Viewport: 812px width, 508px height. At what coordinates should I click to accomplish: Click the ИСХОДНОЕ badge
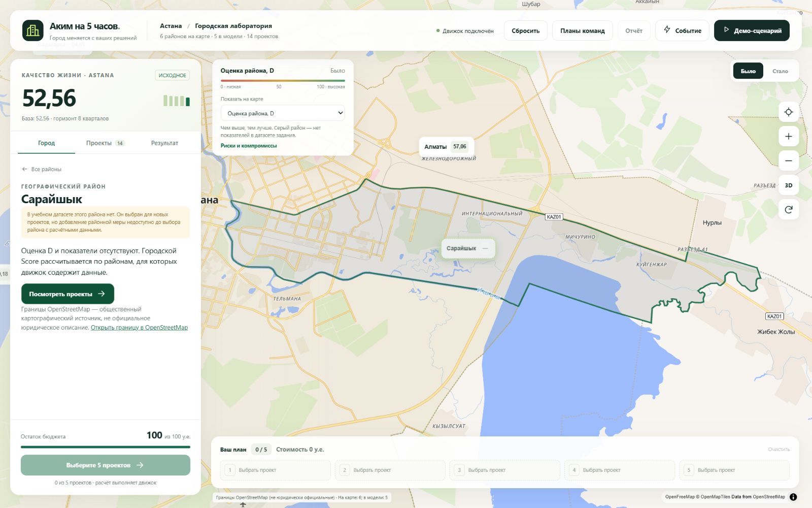point(173,75)
